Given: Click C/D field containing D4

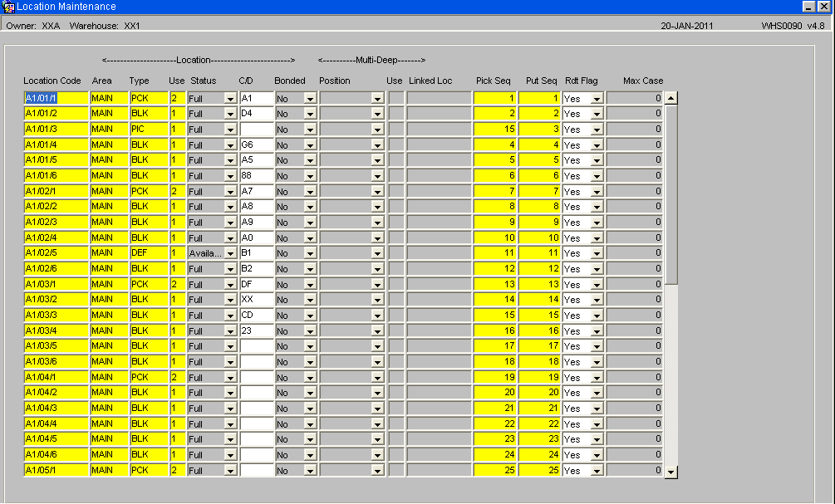Looking at the screenshot, I should pyautogui.click(x=257, y=114).
